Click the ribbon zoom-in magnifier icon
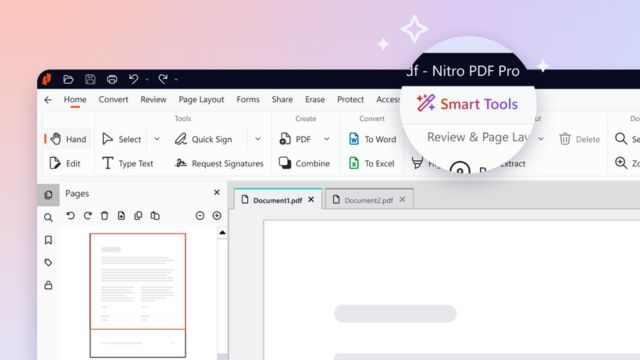Viewport: 640px width, 360px height. 621,163
